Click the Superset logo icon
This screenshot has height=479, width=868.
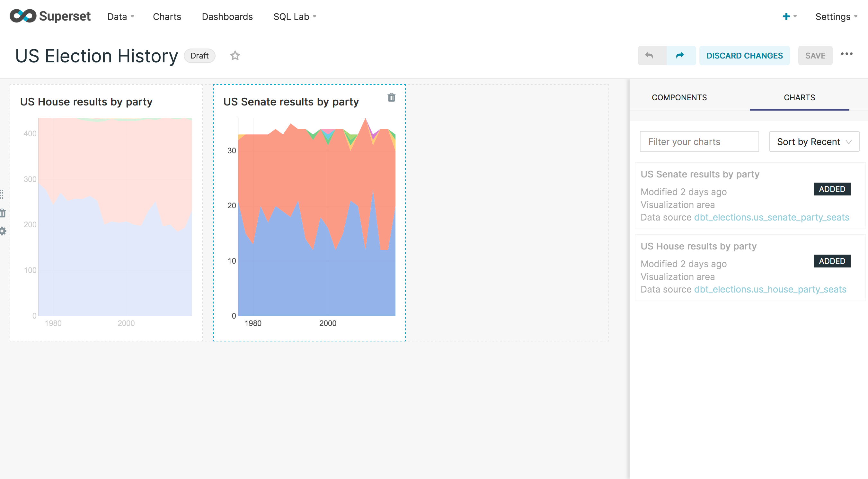(23, 16)
